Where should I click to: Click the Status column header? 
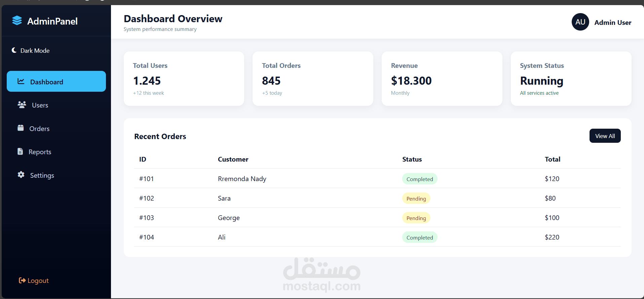(412, 159)
